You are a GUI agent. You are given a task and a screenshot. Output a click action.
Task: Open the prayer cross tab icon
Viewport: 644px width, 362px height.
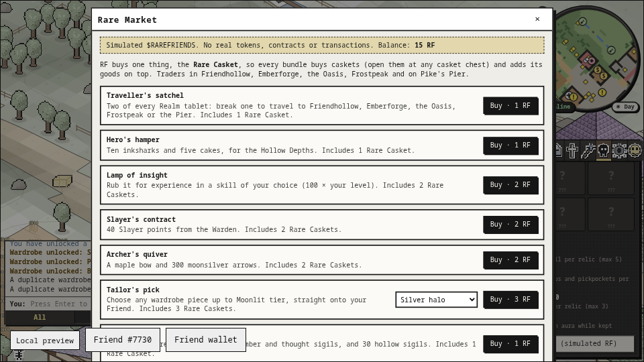[x=572, y=151]
